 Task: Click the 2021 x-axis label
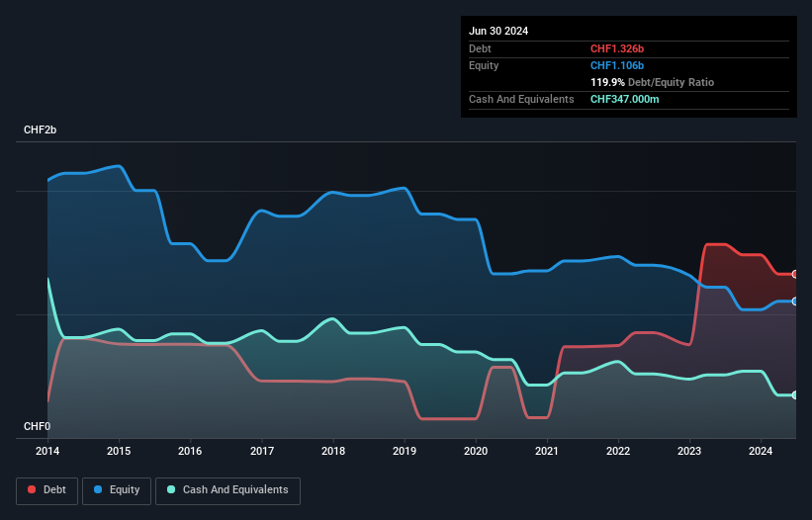pos(547,451)
